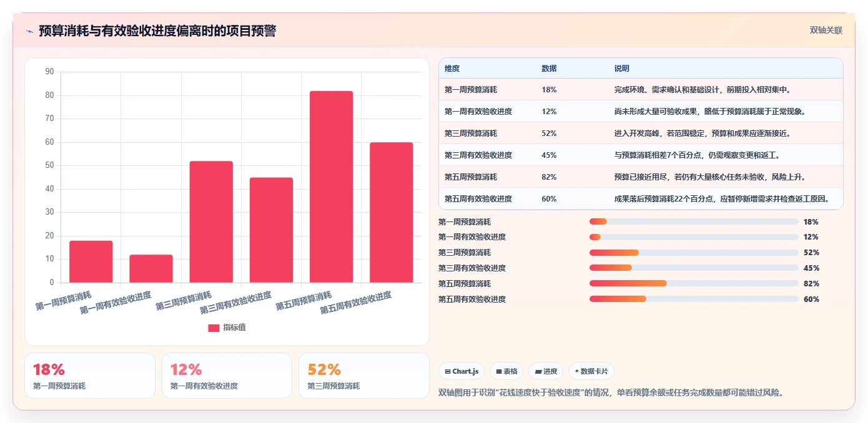
Task: Click the 第五周有效验收进度 label in the progress list
Action: point(472,299)
